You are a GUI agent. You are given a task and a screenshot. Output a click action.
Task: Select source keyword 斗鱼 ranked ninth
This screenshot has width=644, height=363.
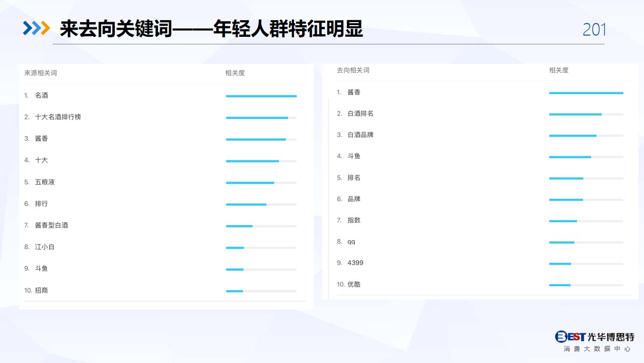(x=42, y=269)
